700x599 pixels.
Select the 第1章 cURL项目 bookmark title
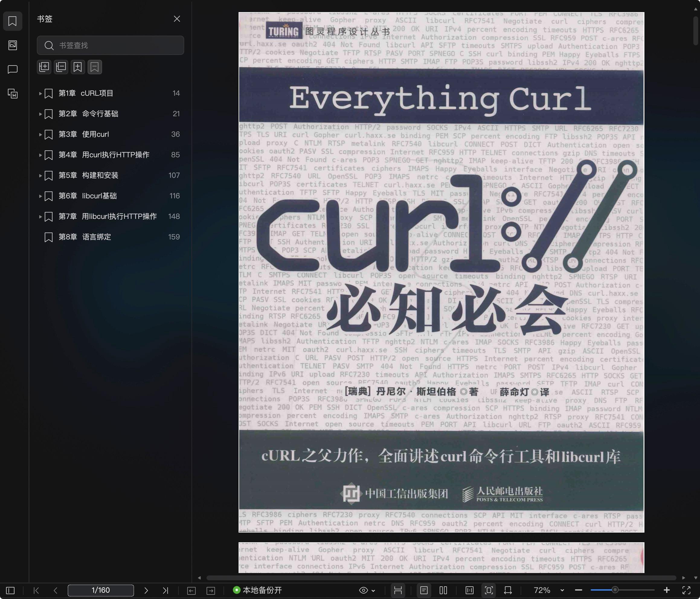coord(86,93)
